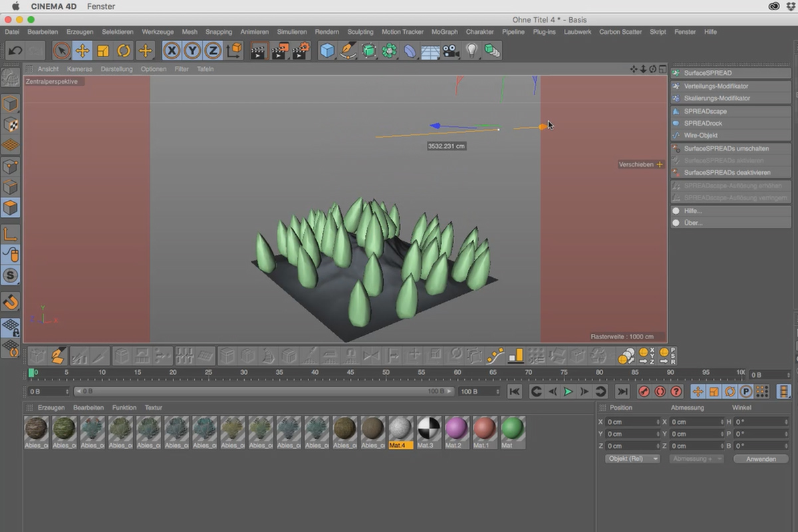This screenshot has width=798, height=532.
Task: Click the Winkel B value field
Action: click(x=759, y=446)
